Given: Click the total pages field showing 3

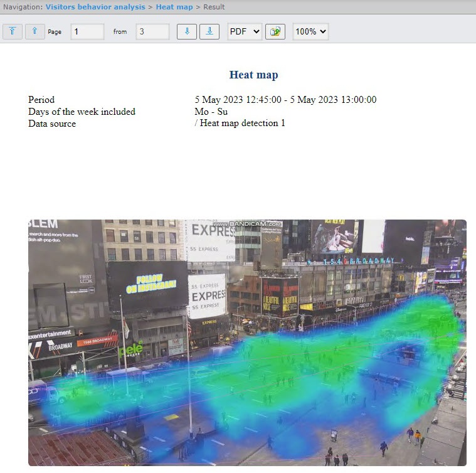Looking at the screenshot, I should tap(152, 31).
